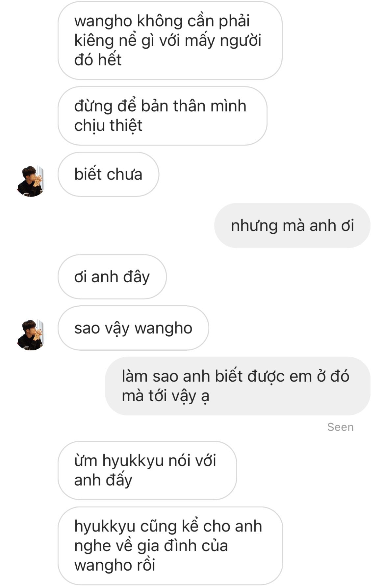Click 'hyukkyu' starting the last message

[x=105, y=527]
